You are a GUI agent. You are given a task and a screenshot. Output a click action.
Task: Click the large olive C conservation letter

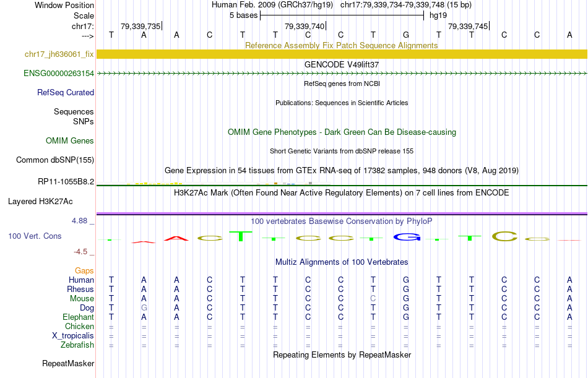tap(504, 236)
